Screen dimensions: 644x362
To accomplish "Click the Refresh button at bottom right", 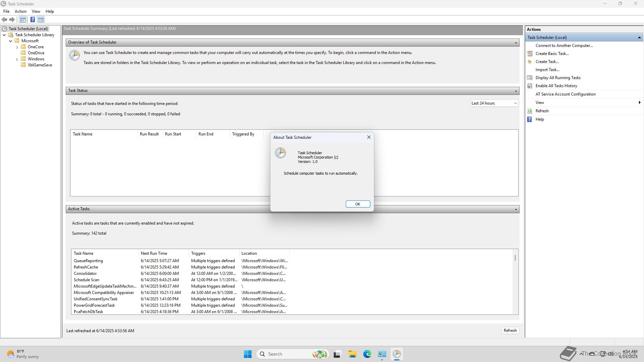I will (510, 330).
